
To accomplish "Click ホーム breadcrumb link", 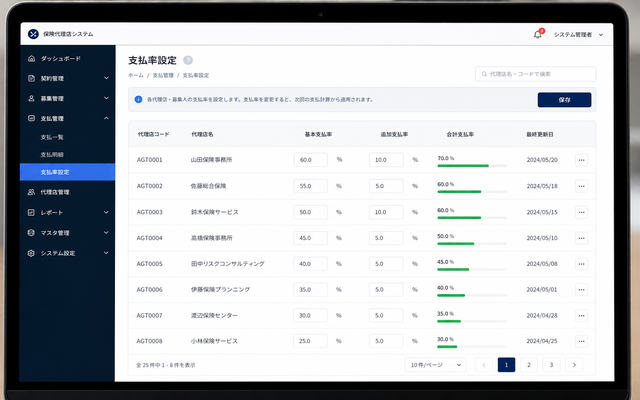I will point(136,76).
